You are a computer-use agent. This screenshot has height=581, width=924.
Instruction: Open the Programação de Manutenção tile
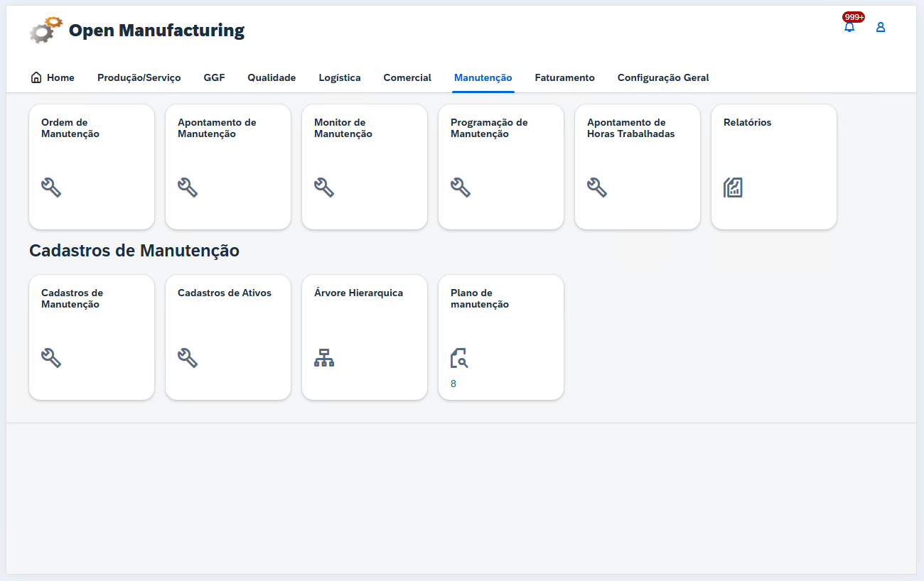click(501, 167)
